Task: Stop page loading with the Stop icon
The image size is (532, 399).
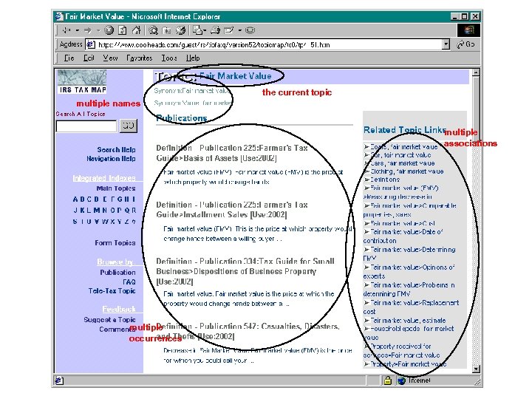Action: (x=109, y=30)
